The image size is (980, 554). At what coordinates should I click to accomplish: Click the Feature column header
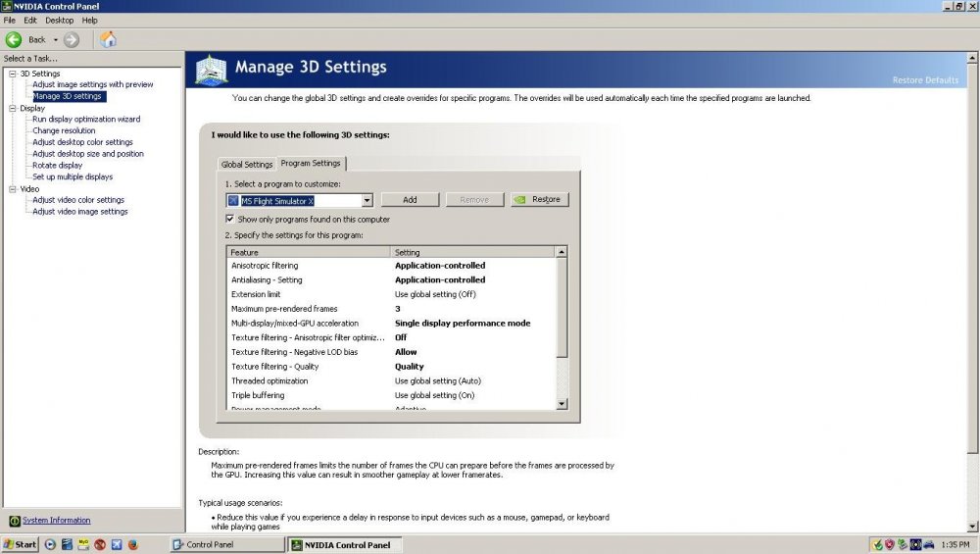[309, 252]
